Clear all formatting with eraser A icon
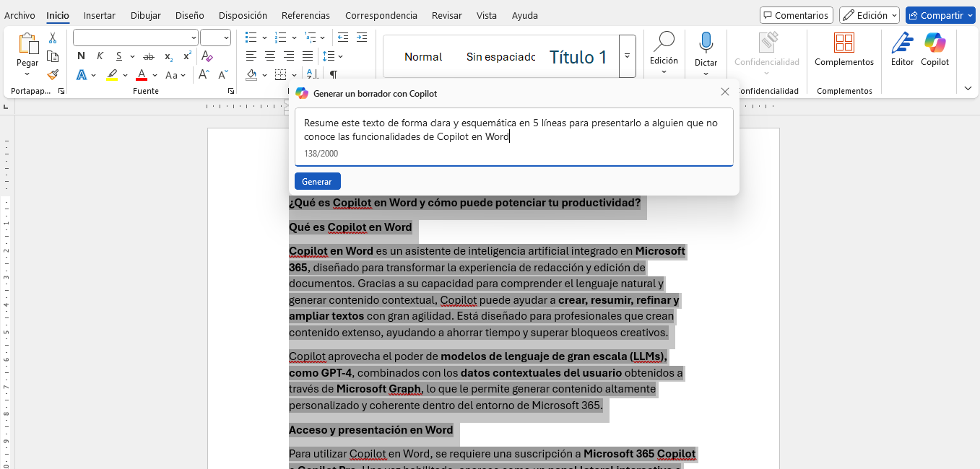Viewport: 980px width, 469px height. click(207, 56)
